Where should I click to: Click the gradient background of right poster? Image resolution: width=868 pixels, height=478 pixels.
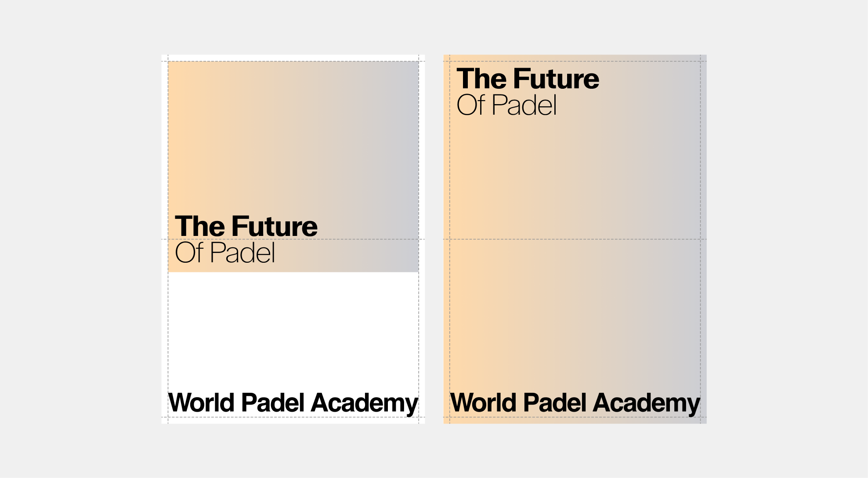[x=575, y=308]
